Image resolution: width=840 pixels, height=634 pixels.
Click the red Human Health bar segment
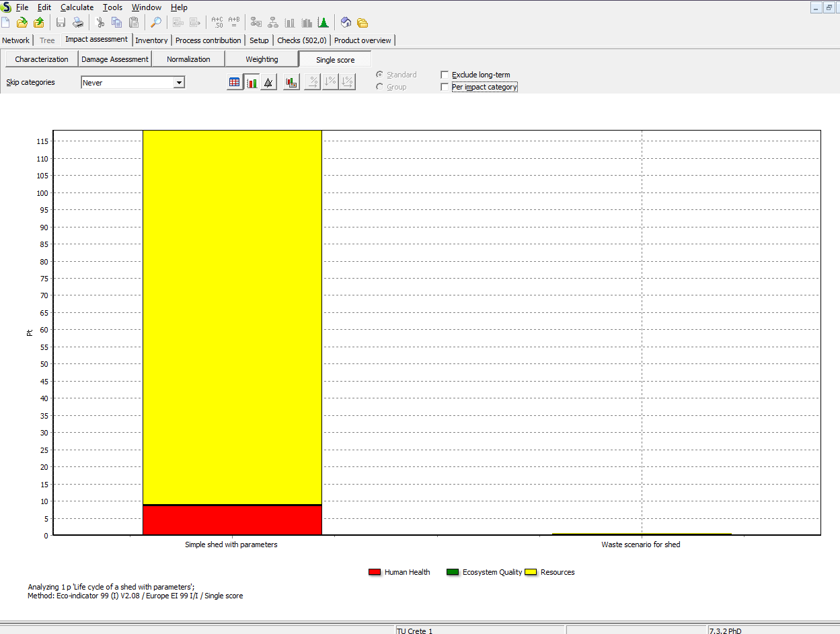232,520
